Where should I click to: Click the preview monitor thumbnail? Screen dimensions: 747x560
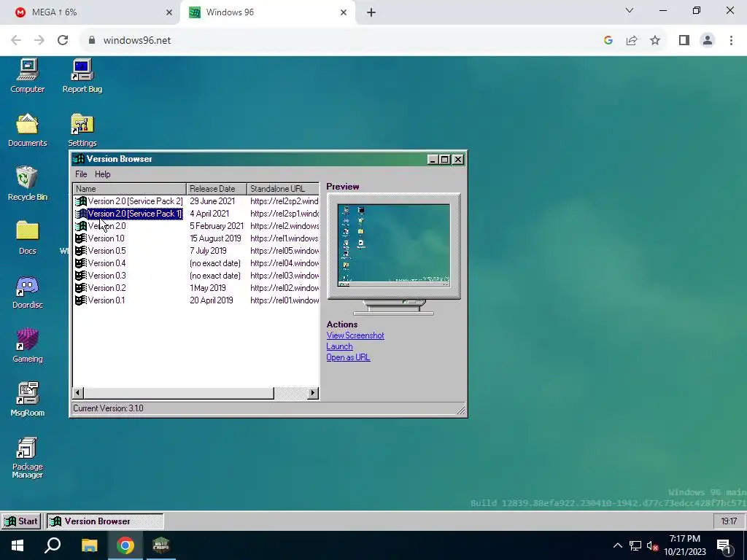(393, 246)
